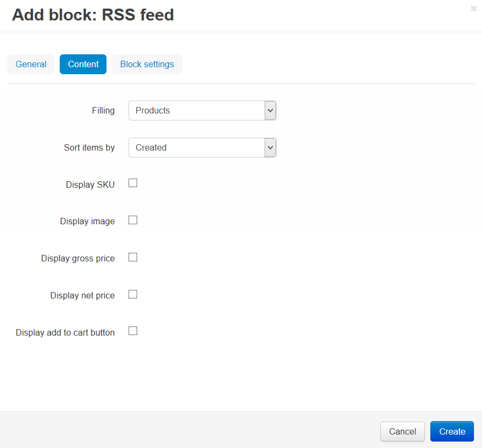
Task: Click the "Filling" field label
Action: [103, 111]
